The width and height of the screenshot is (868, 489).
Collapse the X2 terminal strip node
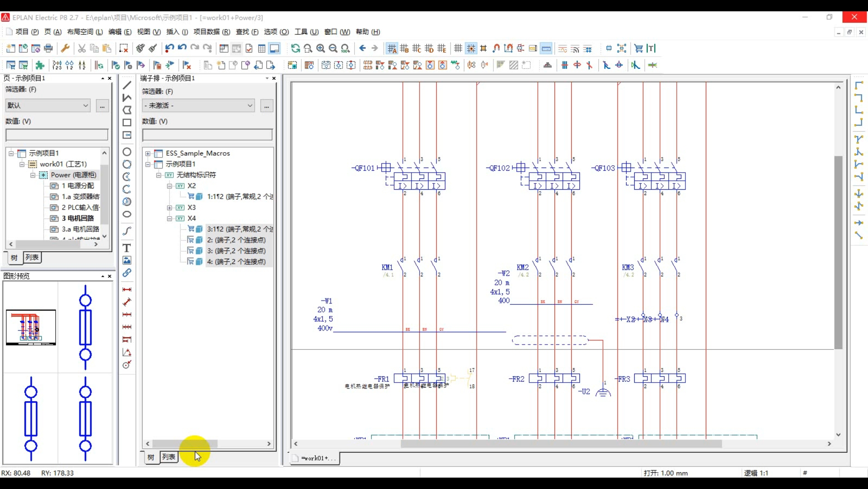(169, 186)
